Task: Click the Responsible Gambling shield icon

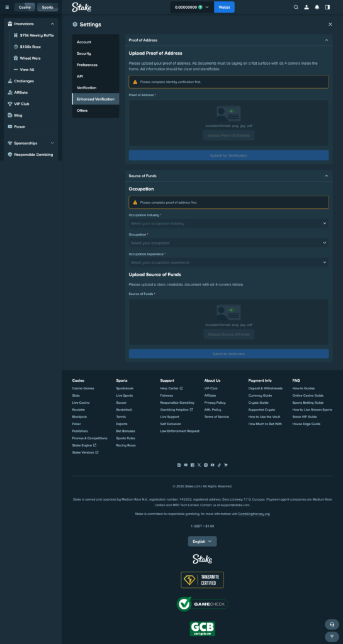Action: [10, 155]
